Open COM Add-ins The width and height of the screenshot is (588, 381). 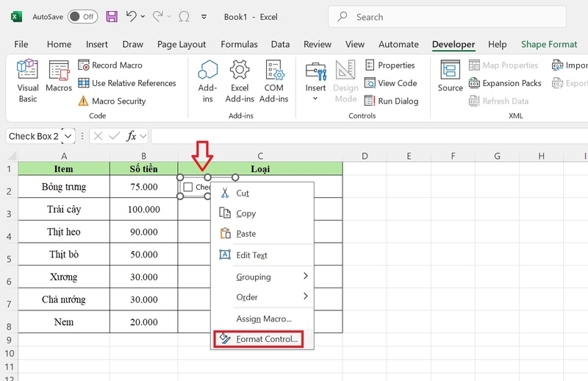coord(273,81)
